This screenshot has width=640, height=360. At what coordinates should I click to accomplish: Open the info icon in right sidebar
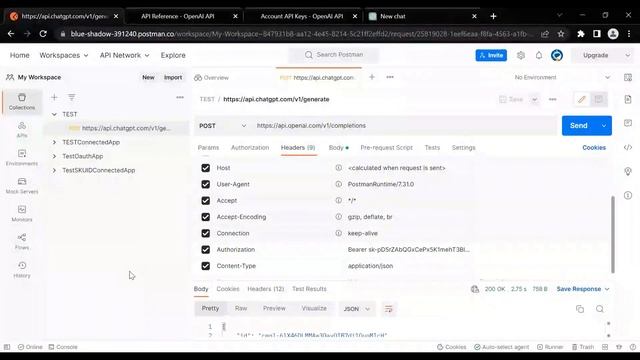(628, 195)
